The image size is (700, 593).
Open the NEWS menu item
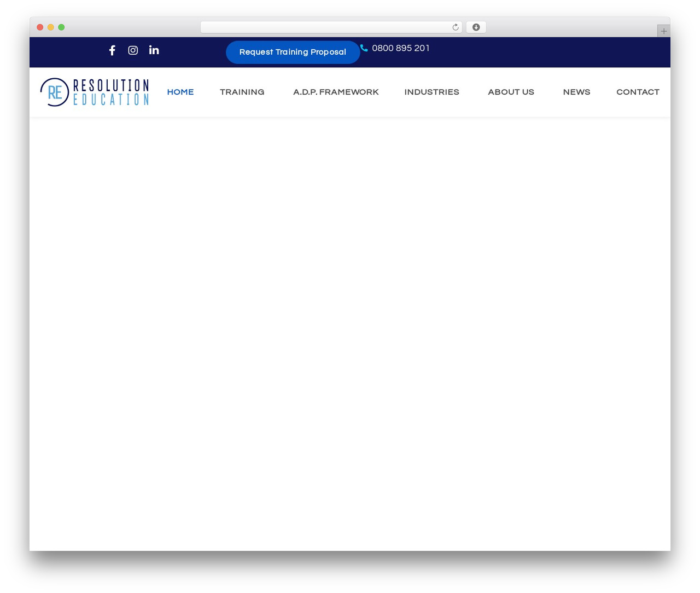click(x=576, y=92)
